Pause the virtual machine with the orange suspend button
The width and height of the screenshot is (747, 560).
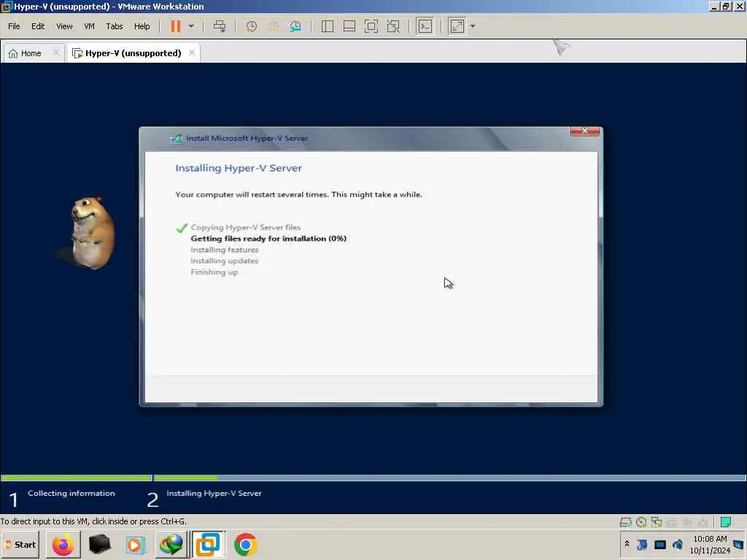click(x=176, y=26)
